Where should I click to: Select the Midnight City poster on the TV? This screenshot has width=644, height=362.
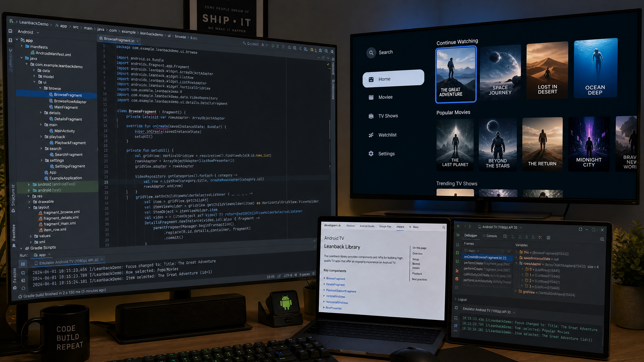click(x=589, y=144)
